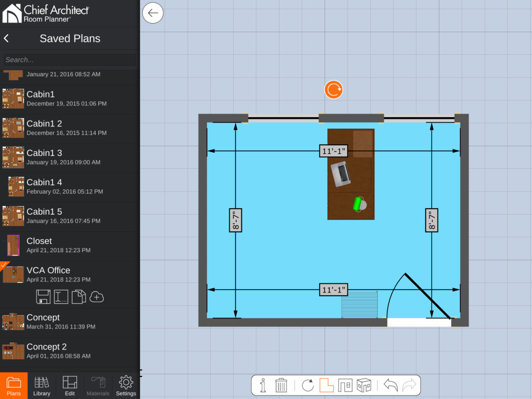
Task: Open the Cabin1 5 saved plan
Action: click(70, 216)
